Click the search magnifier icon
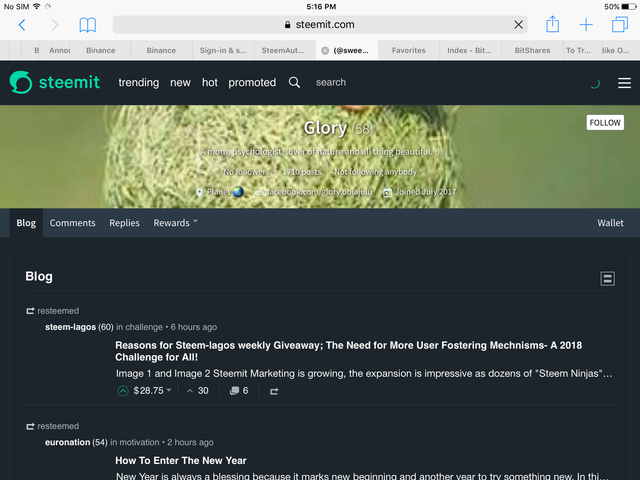Image resolution: width=640 pixels, height=480 pixels. (x=294, y=82)
